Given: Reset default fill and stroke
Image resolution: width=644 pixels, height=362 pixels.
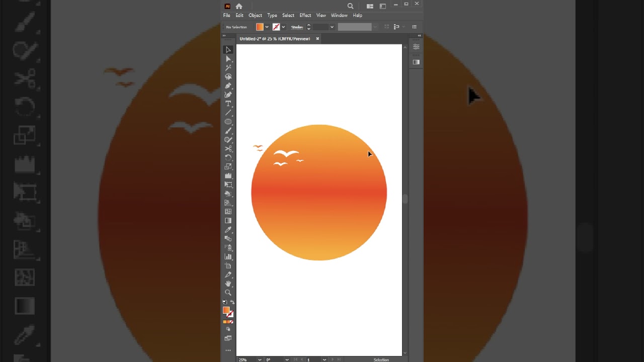Looking at the screenshot, I should click(x=224, y=302).
